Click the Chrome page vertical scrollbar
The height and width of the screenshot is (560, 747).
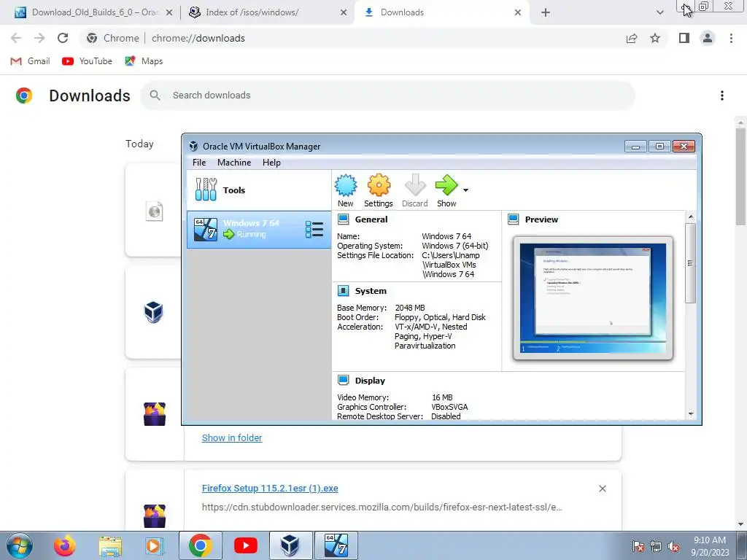tap(740, 176)
